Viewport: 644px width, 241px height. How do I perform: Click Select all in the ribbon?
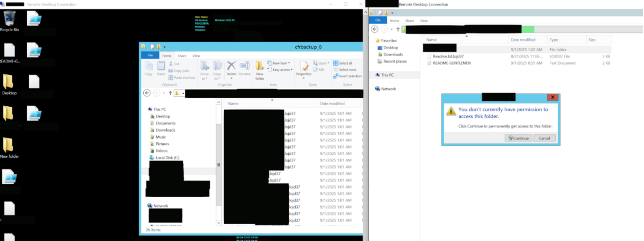[343, 63]
